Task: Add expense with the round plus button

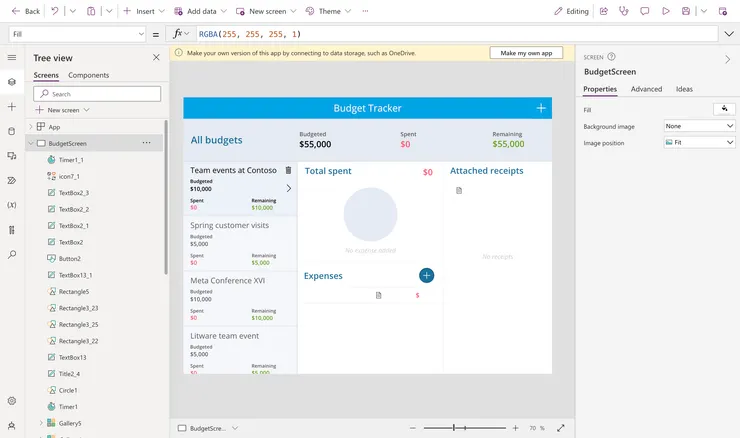Action: tap(426, 276)
